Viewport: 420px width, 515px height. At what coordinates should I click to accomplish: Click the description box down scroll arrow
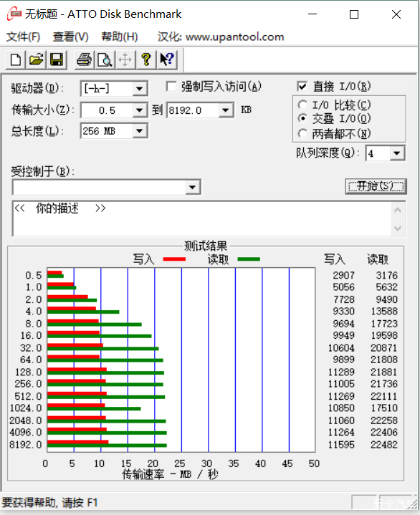point(398,228)
